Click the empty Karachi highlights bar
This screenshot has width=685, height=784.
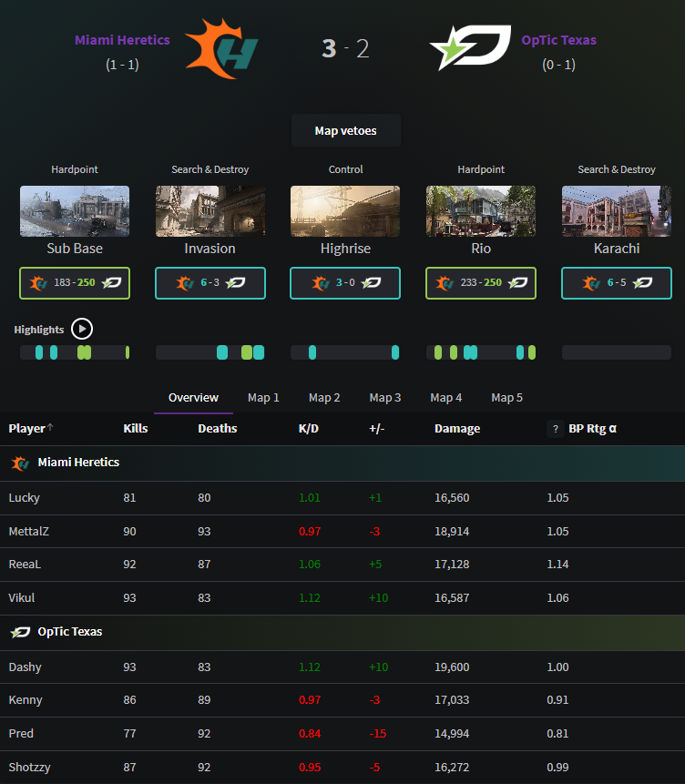coord(617,352)
